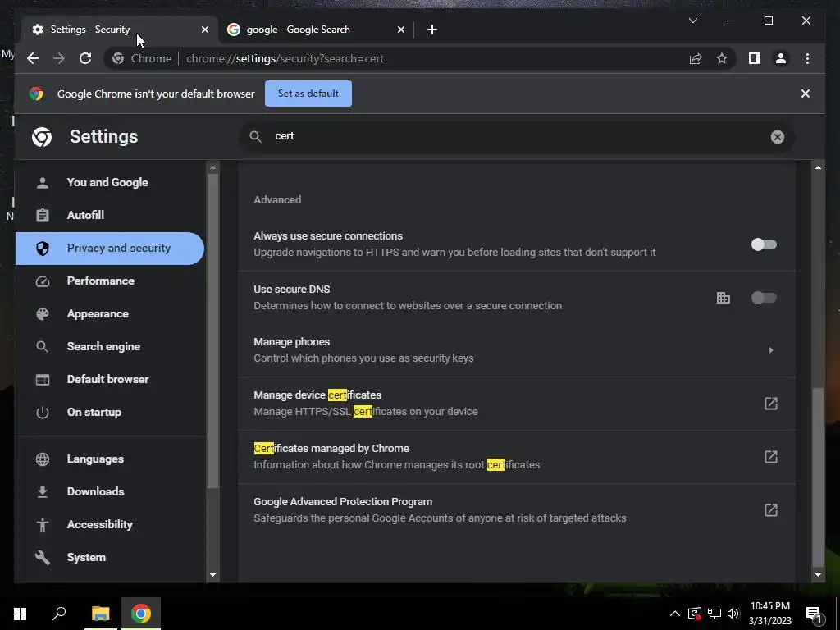Dismiss the default browser infobar
This screenshot has height=630, width=840.
(805, 94)
